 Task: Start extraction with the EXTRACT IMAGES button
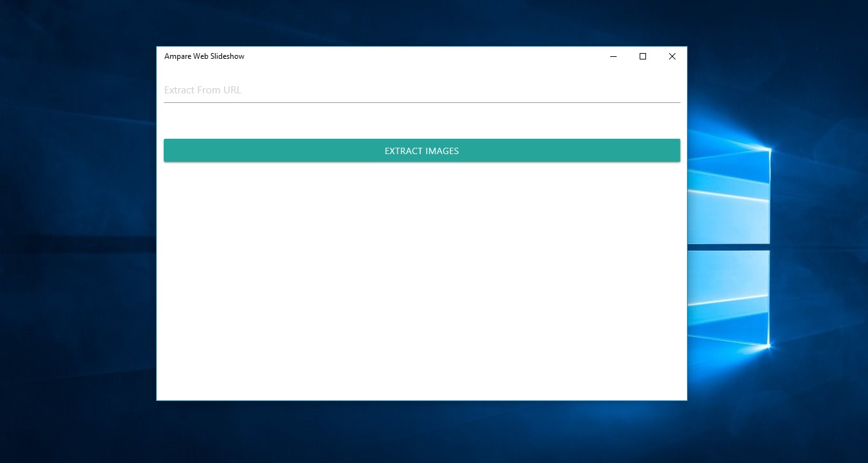(422, 151)
